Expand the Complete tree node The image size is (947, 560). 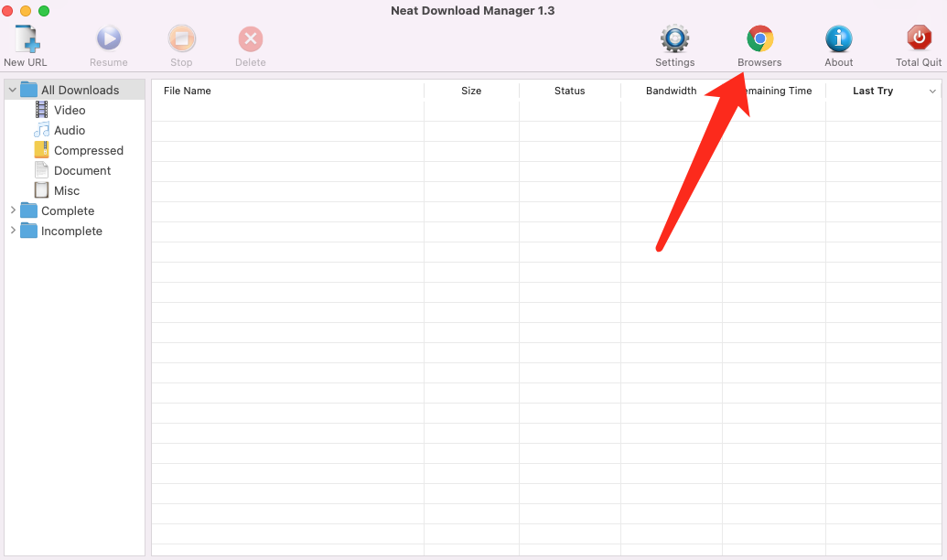click(x=13, y=210)
